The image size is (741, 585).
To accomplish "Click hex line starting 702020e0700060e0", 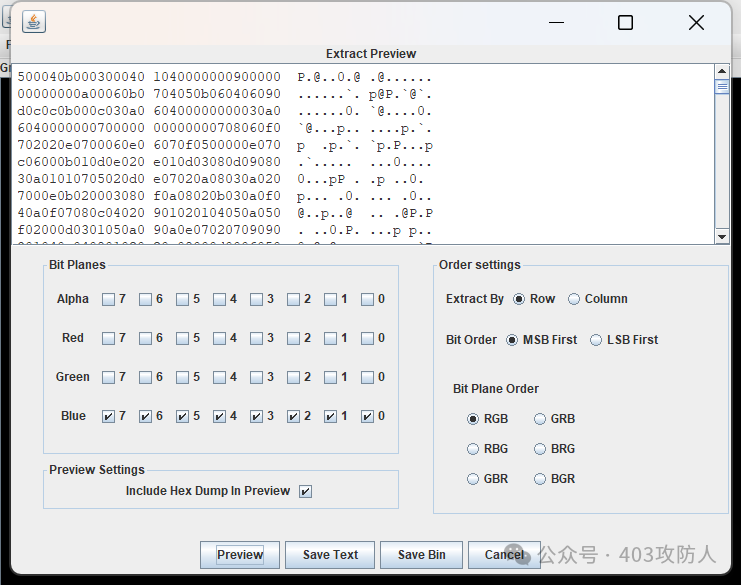I will pos(225,145).
